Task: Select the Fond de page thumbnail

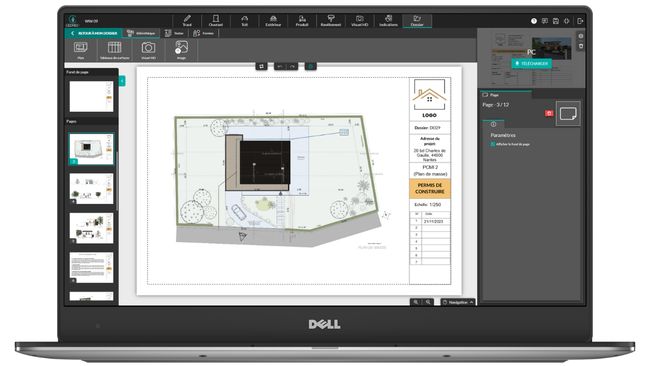Action: [x=91, y=97]
